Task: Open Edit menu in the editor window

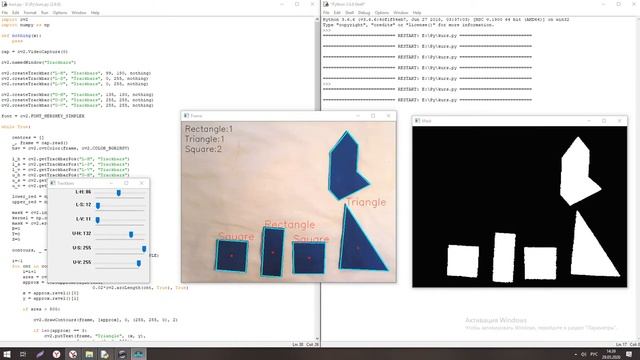Action: coord(16,13)
